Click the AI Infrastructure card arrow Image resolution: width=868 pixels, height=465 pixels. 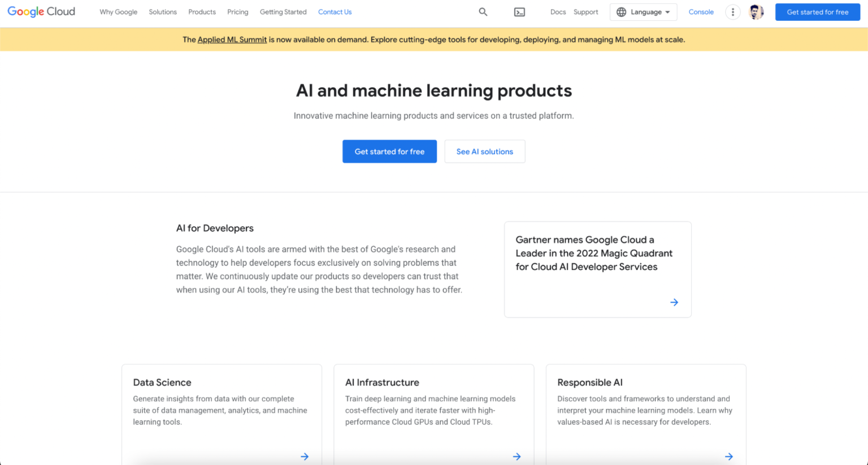point(517,456)
